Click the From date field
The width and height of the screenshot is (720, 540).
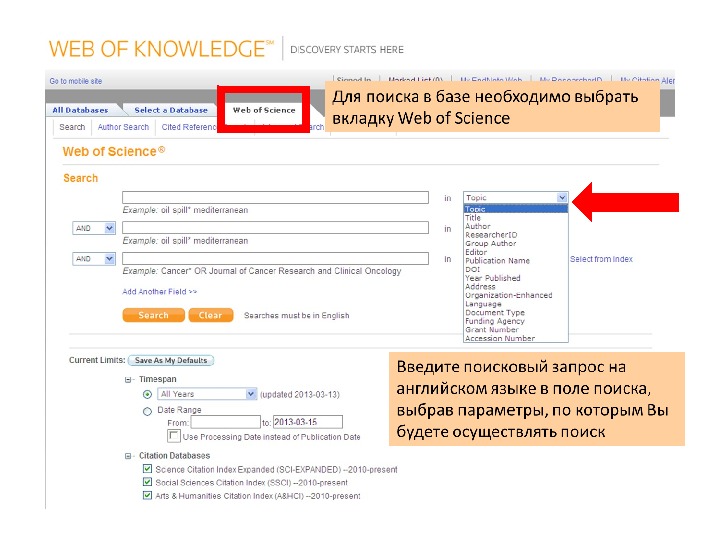click(225, 422)
